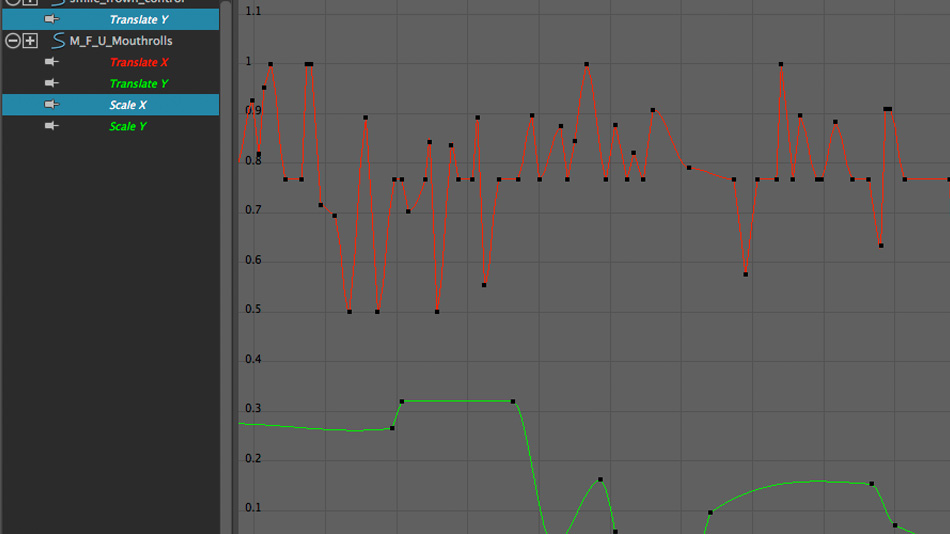Select the green Scale Y channel
This screenshot has height=534, width=950.
pyautogui.click(x=128, y=127)
